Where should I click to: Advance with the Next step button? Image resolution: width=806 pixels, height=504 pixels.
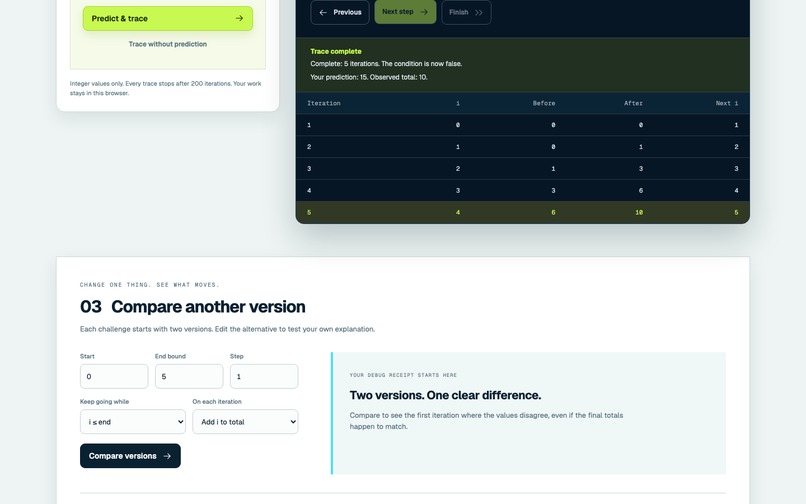pos(405,12)
